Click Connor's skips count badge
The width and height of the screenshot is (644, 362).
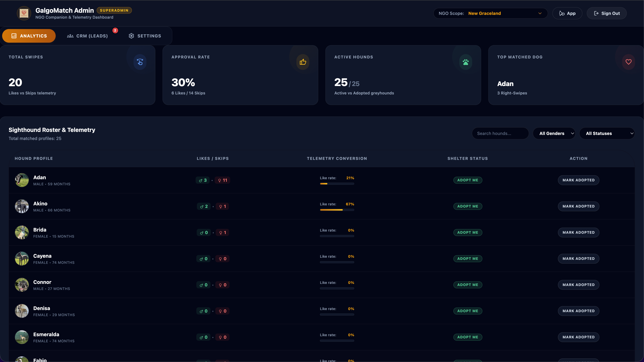[222, 285]
